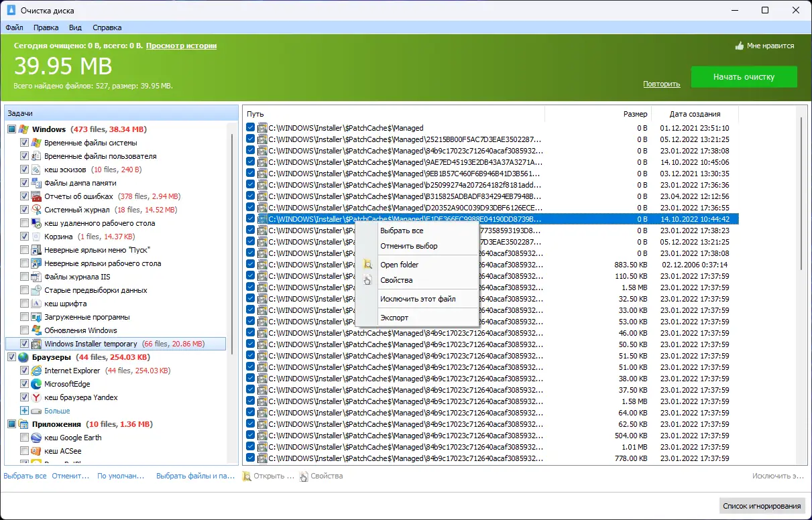812x520 pixels.
Task: Enable кеш удаленного рабочего стола checkbox
Action: 25,223
